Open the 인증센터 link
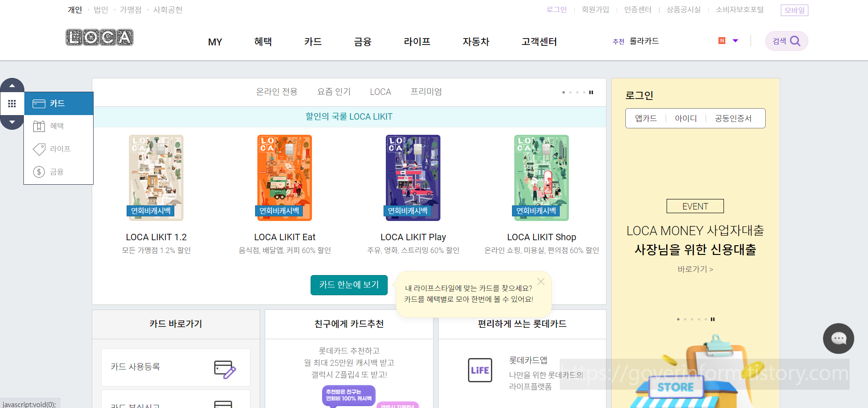Image resolution: width=868 pixels, height=408 pixels. (638, 10)
